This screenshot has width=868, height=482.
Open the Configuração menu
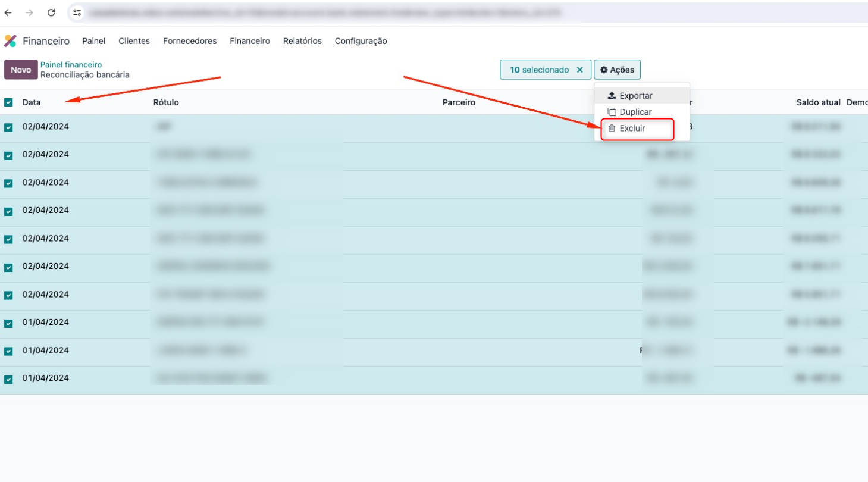[x=361, y=41]
